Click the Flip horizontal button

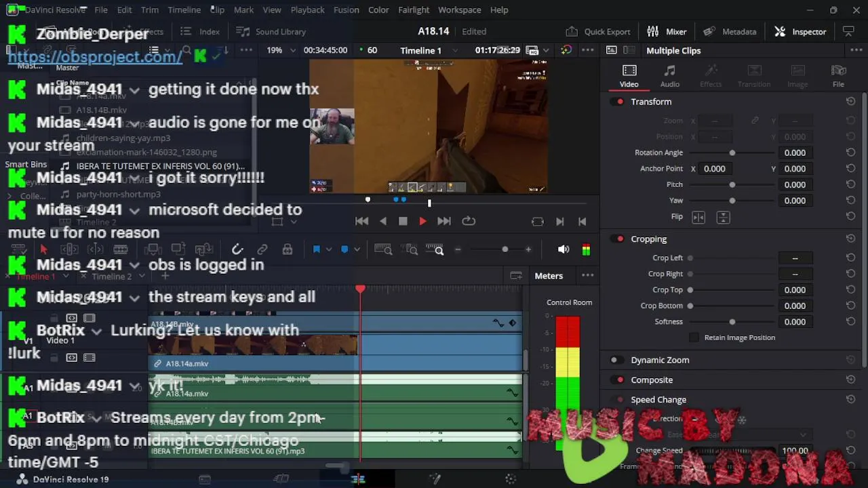pos(698,217)
